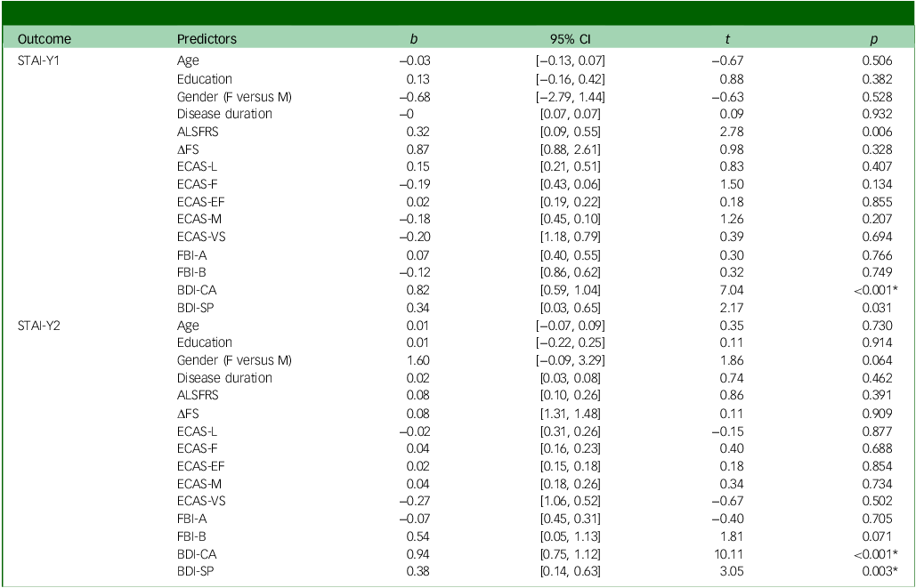Click the Gender (F versus M) predictor under STAI-Y1
Image resolution: width=916 pixels, height=588 pixels.
pos(234,97)
